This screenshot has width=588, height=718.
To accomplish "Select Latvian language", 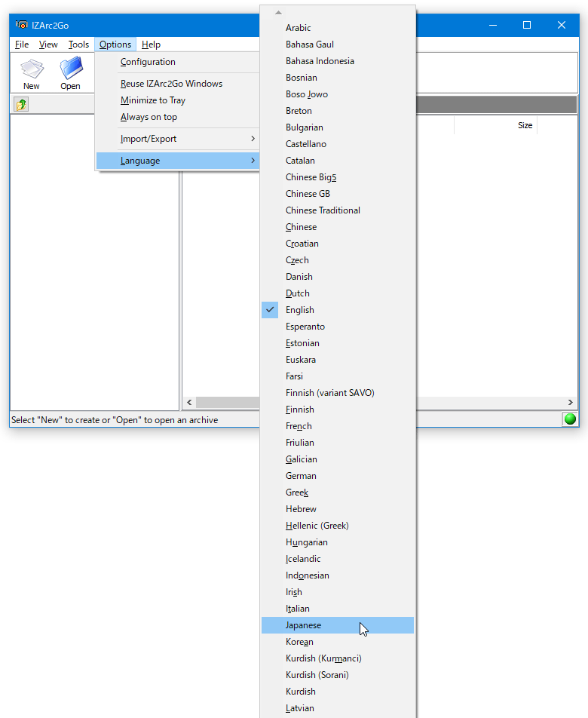I will [x=338, y=708].
